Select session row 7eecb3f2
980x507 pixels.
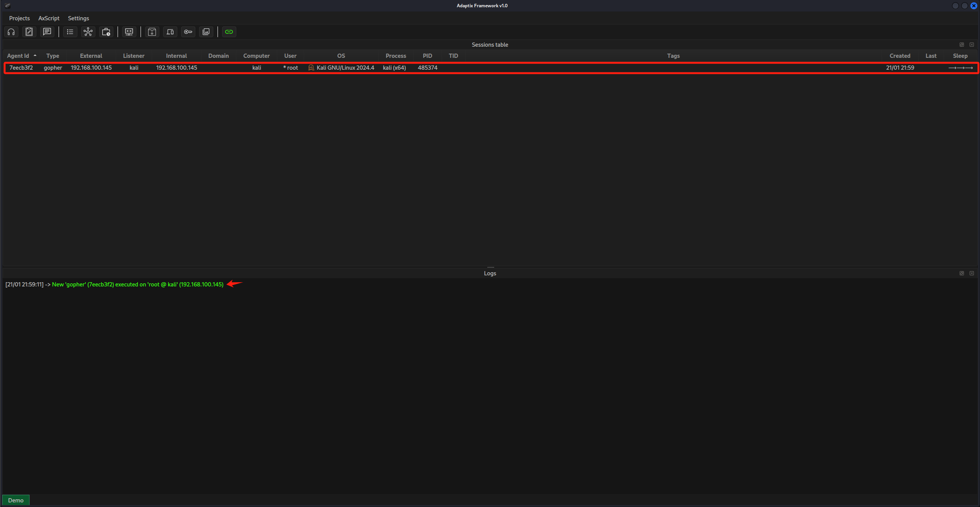click(x=21, y=68)
